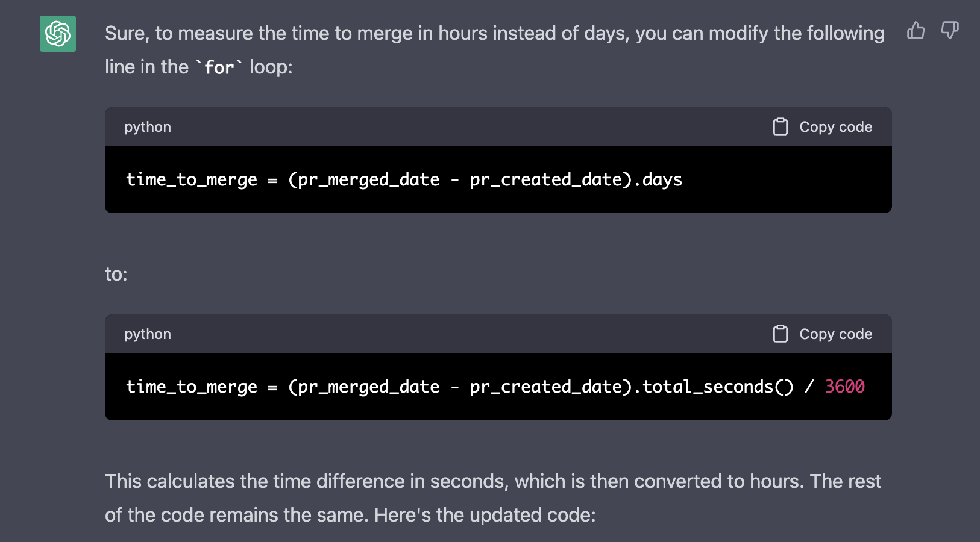
Task: Click the thumbs up feedback icon
Action: [916, 30]
